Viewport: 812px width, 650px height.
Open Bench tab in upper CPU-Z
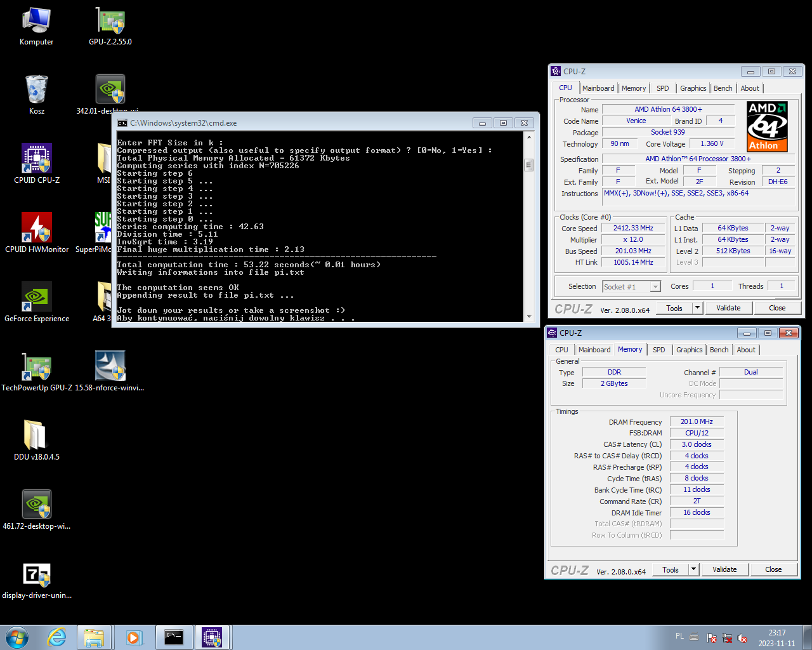pos(723,88)
